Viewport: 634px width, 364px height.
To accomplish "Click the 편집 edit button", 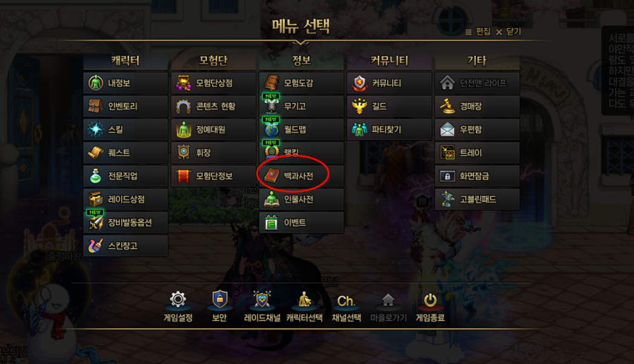I will pos(478,31).
